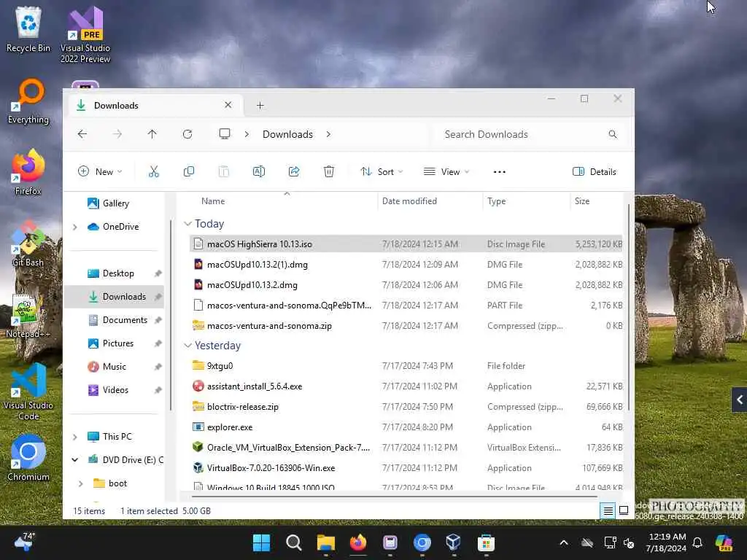This screenshot has width=747, height=560.
Task: Click the This PC monitor icon in address bar
Action: (225, 134)
